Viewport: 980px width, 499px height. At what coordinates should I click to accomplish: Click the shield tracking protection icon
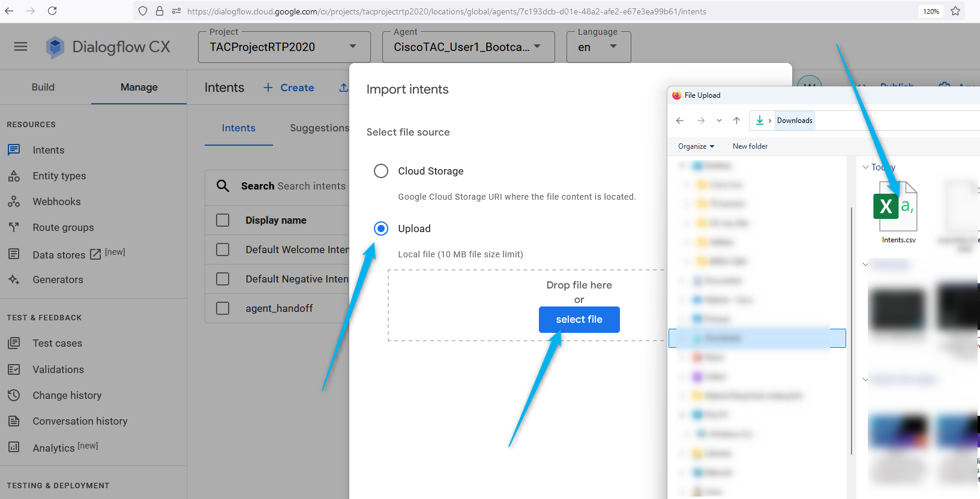coord(143,11)
